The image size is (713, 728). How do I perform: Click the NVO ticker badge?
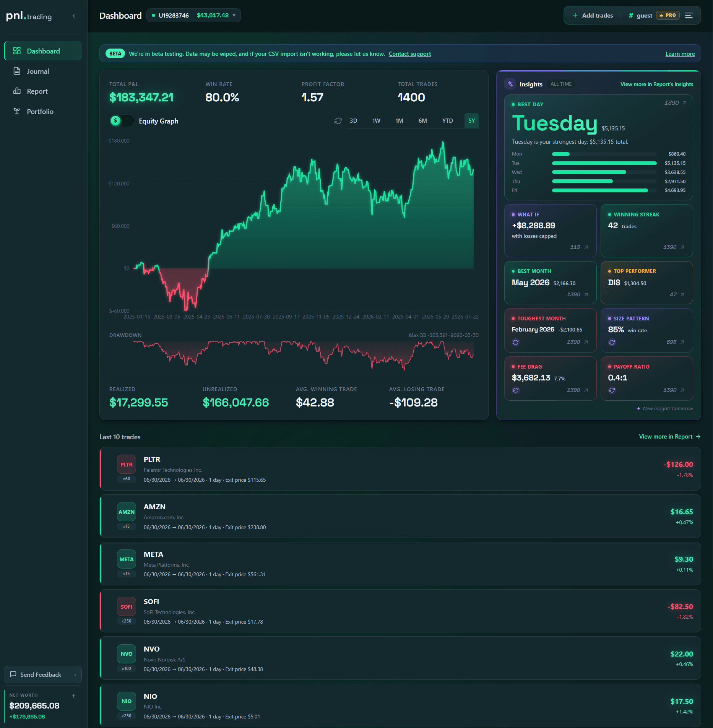pyautogui.click(x=127, y=654)
